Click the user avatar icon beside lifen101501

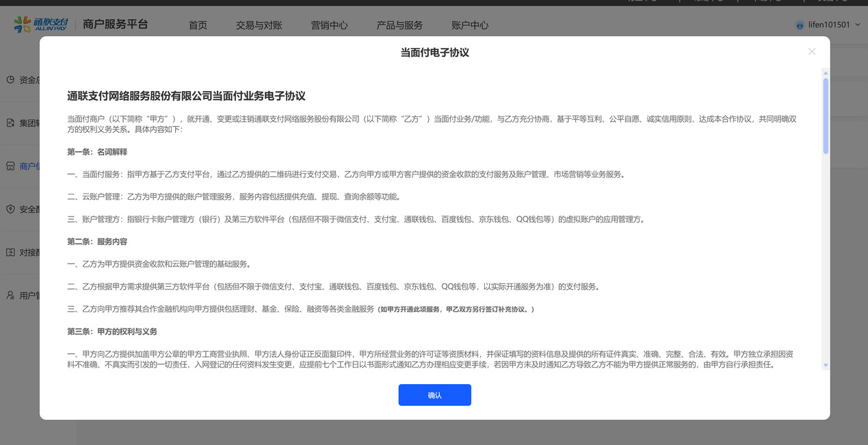click(800, 25)
